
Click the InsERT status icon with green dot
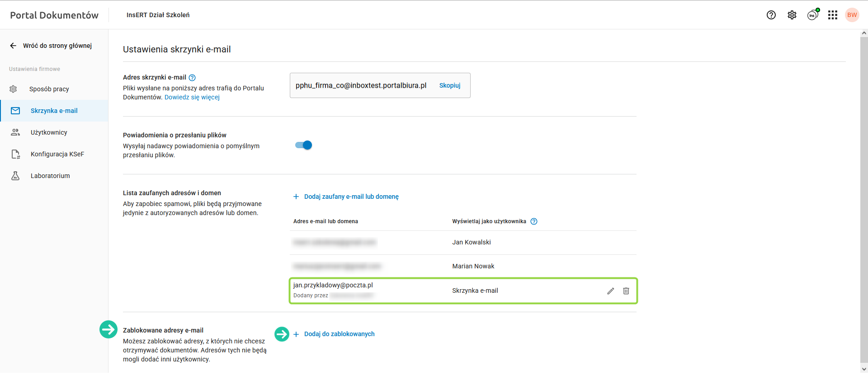coord(813,15)
